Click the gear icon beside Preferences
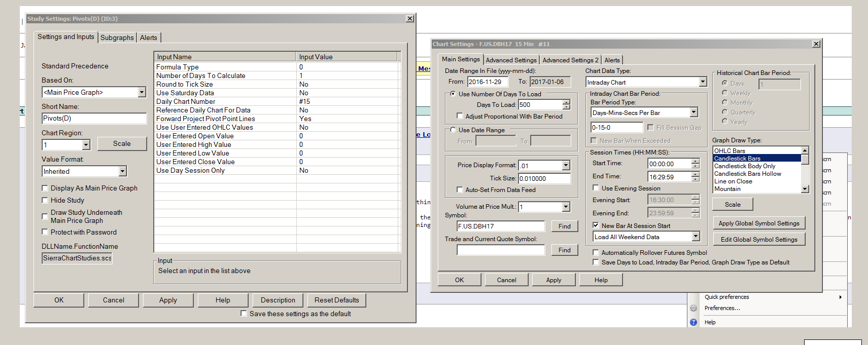 (x=693, y=308)
